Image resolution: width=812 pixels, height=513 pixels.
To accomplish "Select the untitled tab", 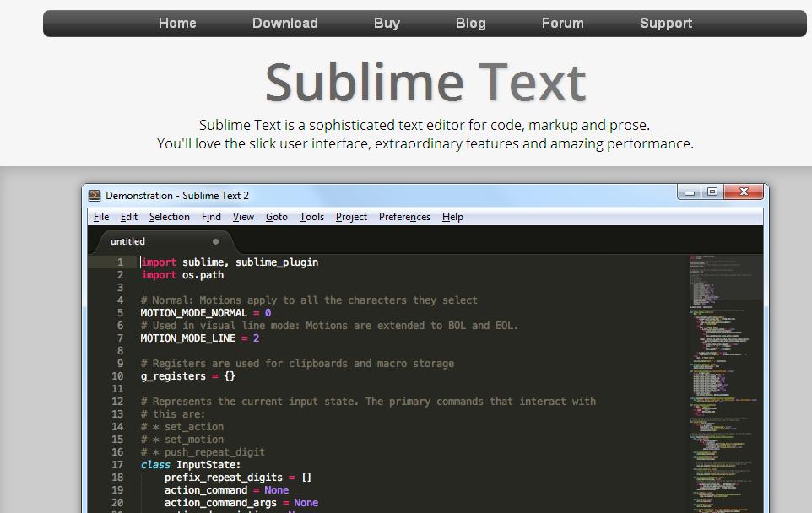I will click(x=128, y=241).
